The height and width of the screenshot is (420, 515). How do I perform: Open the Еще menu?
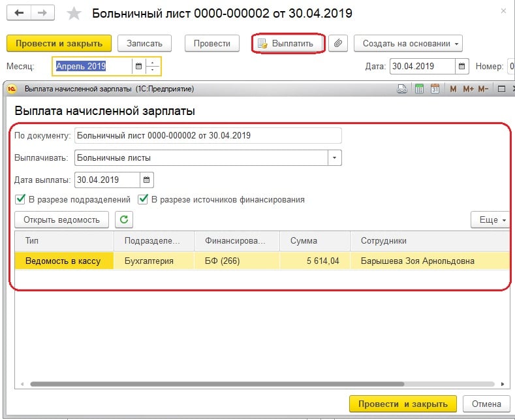pos(489,220)
